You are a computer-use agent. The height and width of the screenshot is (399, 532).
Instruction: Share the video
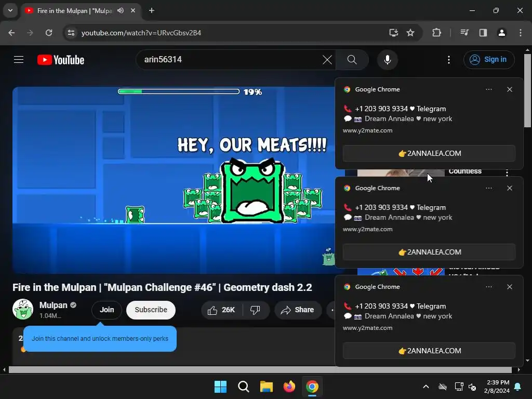coord(298,310)
